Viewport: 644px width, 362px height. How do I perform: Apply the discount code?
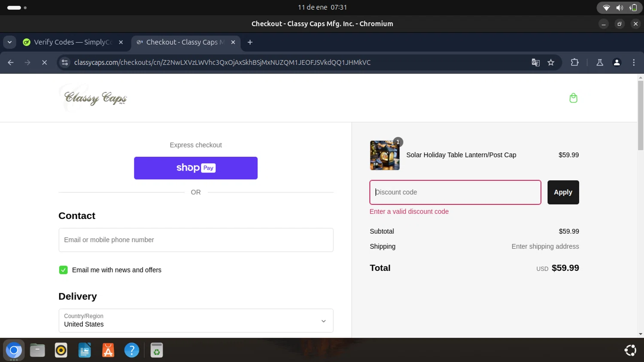tap(563, 192)
